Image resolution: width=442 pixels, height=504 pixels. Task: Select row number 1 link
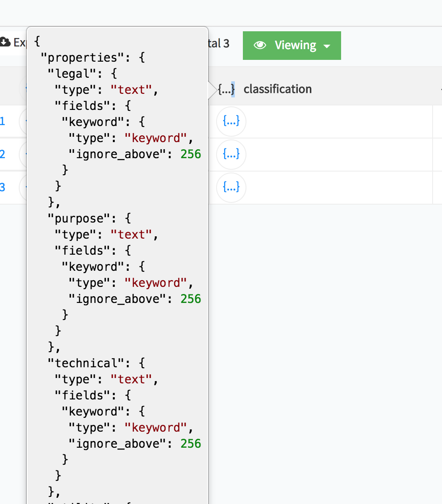3,121
